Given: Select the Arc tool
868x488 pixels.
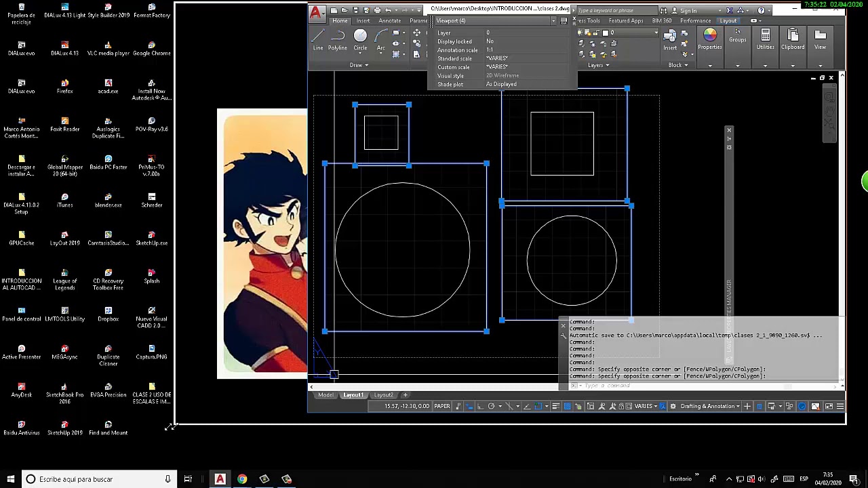Looking at the screenshot, I should pos(381,39).
